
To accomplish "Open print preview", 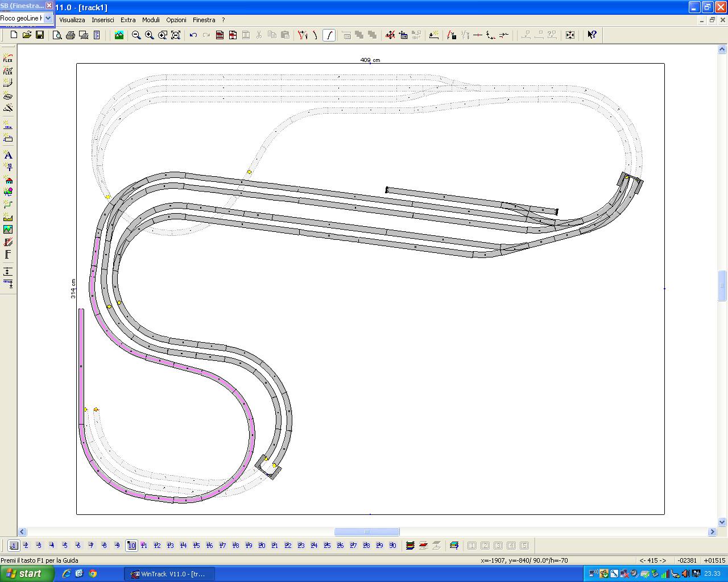I will tap(57, 35).
